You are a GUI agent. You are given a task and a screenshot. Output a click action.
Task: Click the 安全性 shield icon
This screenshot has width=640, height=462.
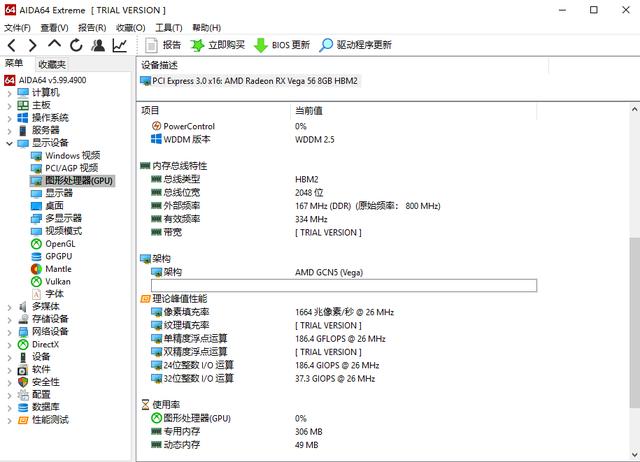pos(23,382)
